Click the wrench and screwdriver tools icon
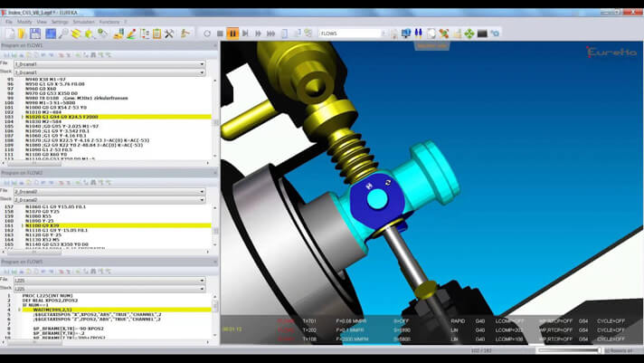This screenshot has width=644, height=363. [x=169, y=33]
